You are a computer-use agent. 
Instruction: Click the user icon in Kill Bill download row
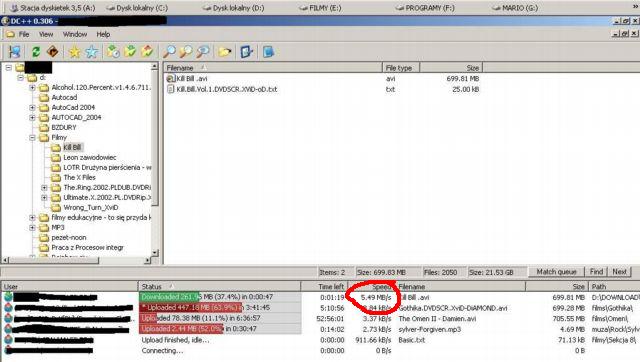tap(9, 297)
